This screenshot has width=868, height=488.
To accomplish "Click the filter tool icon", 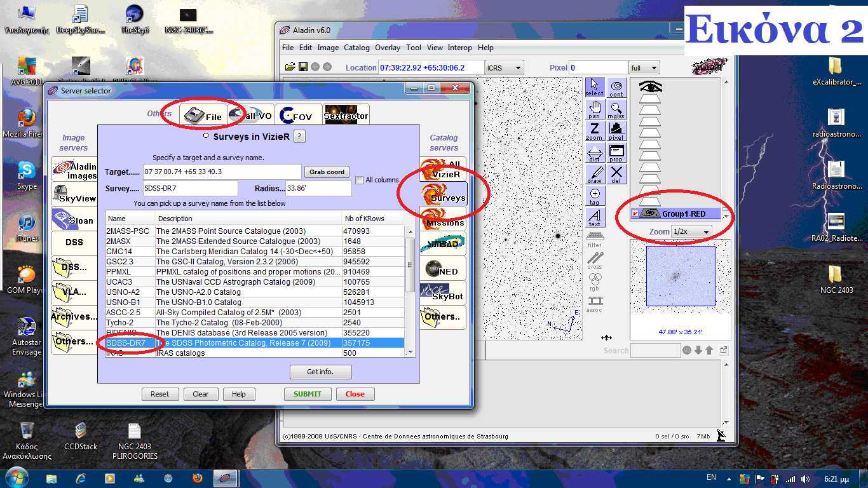I will point(594,239).
